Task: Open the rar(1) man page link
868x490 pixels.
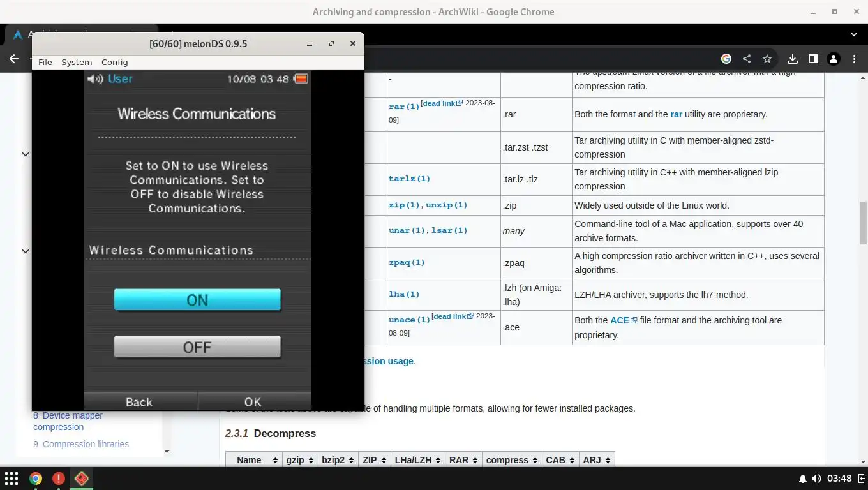Action: click(x=404, y=107)
